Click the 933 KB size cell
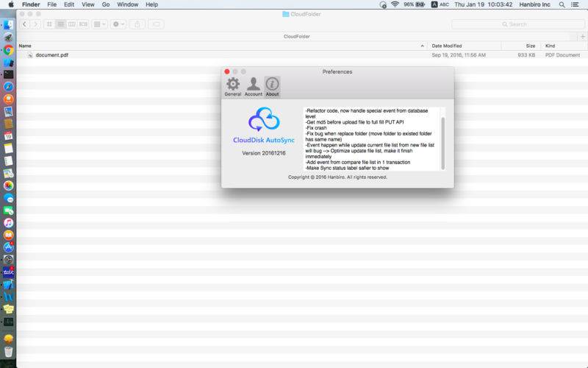Viewport: 588px width, 368px height. click(x=526, y=54)
